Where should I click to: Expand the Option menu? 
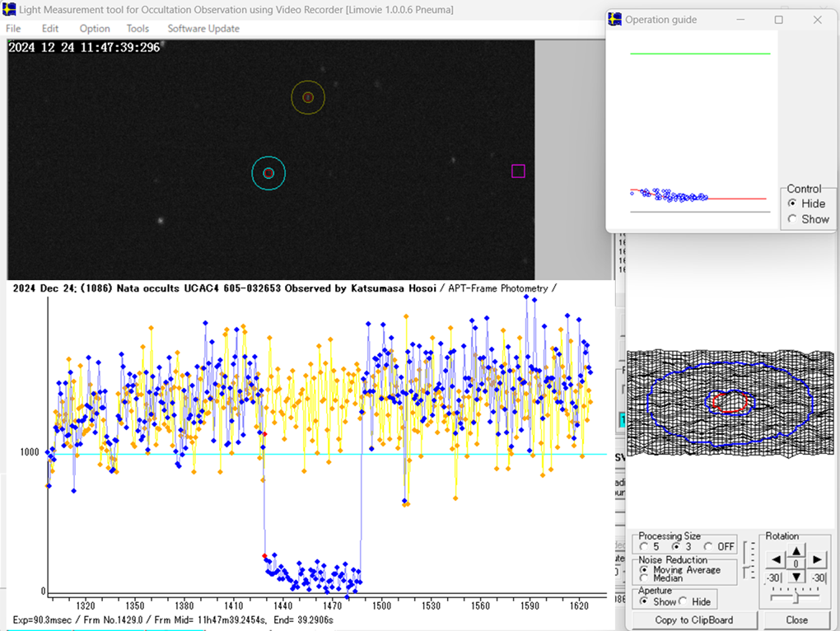coord(95,29)
